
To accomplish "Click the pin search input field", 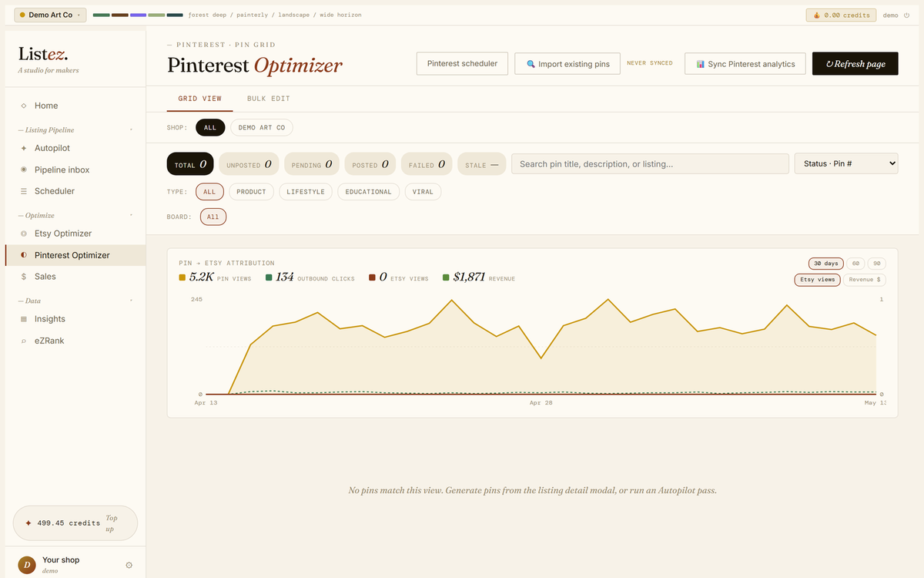I will click(650, 164).
